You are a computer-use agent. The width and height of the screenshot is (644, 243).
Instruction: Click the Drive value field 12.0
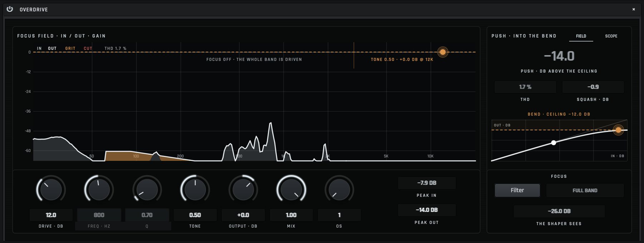(51, 215)
